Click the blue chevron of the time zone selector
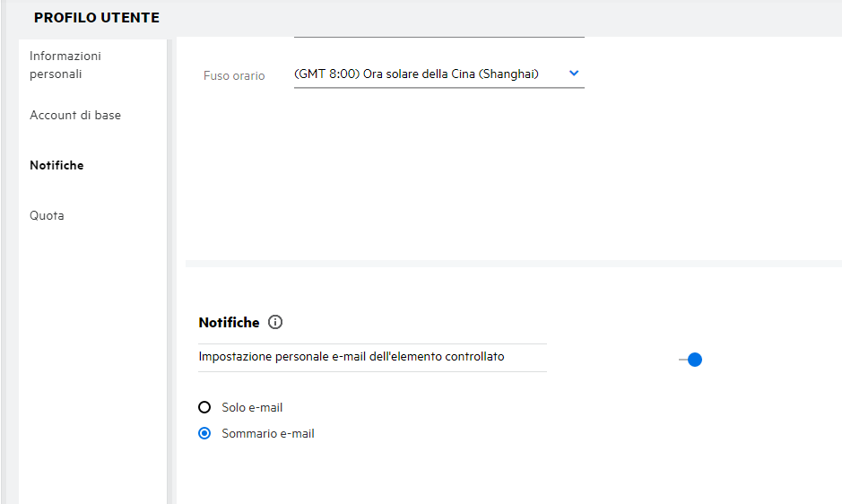 tap(574, 74)
